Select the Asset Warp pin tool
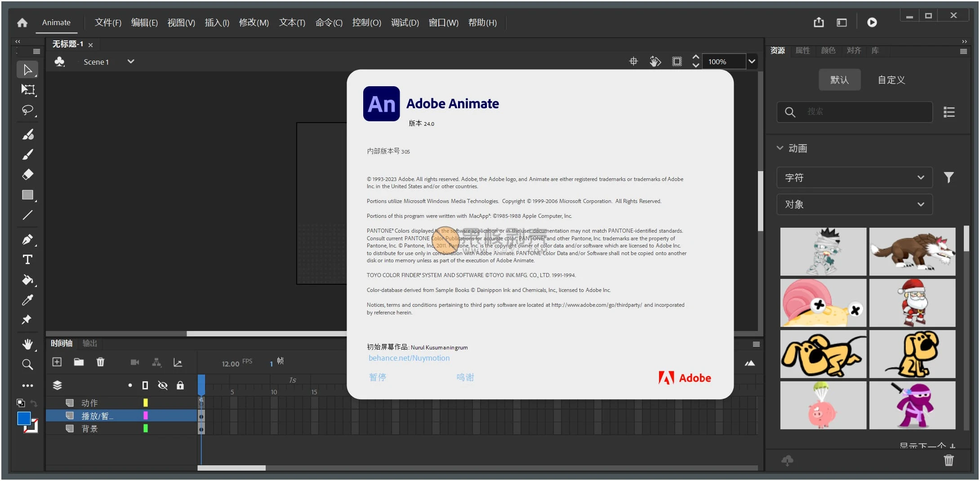 pos(27,320)
